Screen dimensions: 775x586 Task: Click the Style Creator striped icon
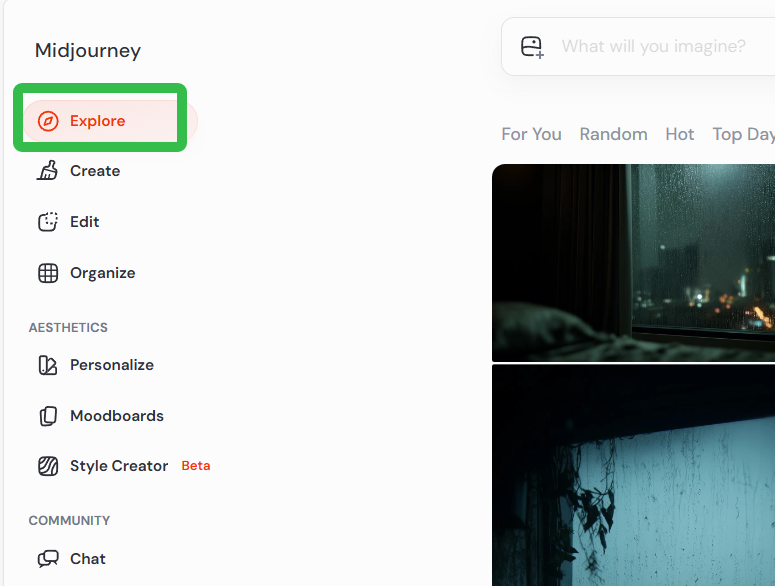click(48, 466)
